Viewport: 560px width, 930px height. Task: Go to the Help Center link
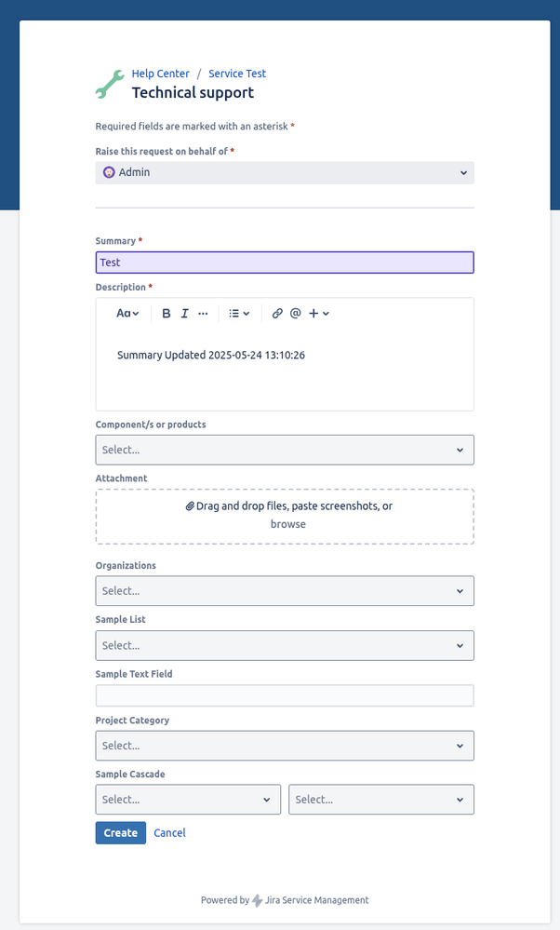(161, 74)
